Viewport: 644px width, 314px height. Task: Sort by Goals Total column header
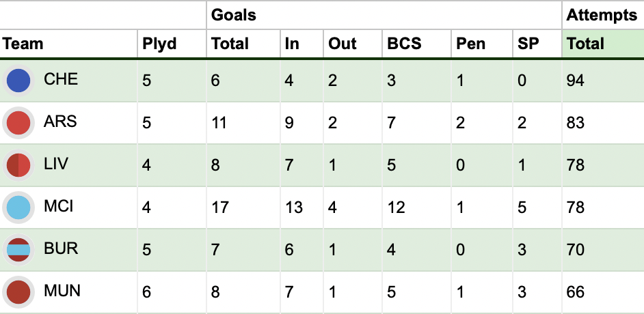[230, 44]
